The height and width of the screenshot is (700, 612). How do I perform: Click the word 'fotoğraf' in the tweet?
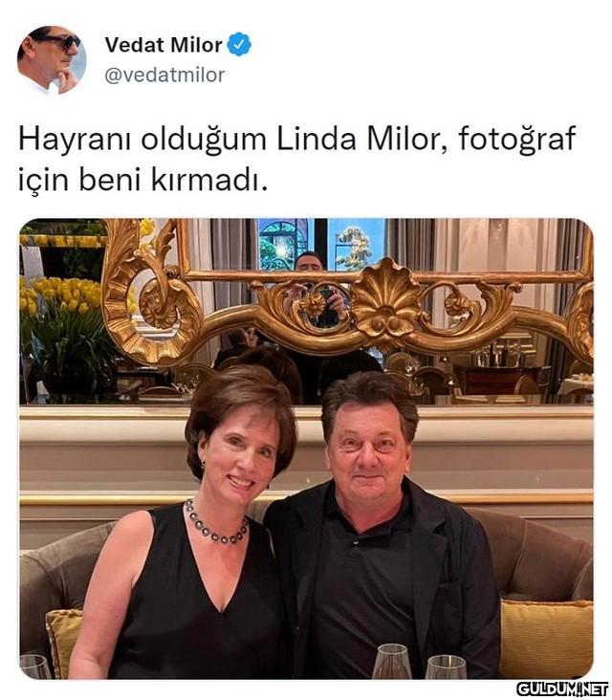(517, 139)
